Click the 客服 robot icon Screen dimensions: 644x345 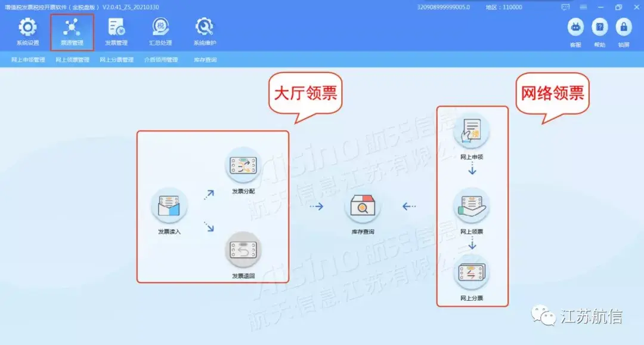(x=575, y=27)
